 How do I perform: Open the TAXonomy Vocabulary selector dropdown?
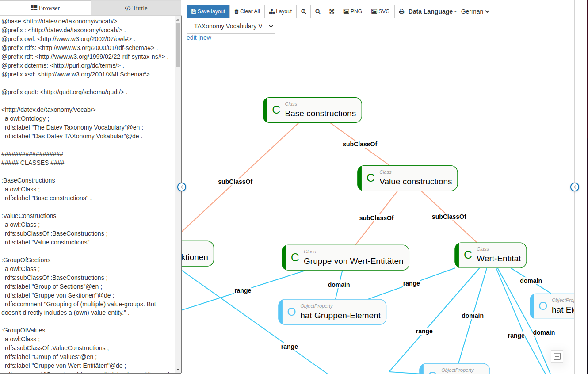[x=231, y=26]
